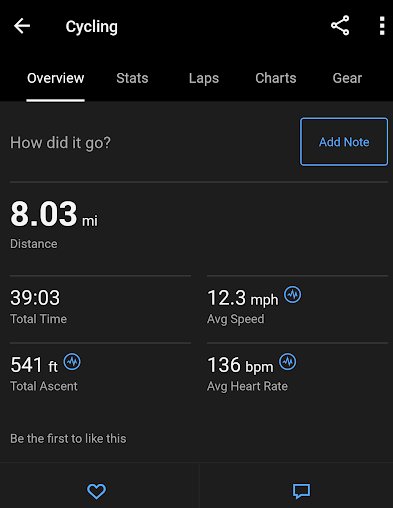Tap the 12.3 mph Avg Speed stat

point(243,306)
